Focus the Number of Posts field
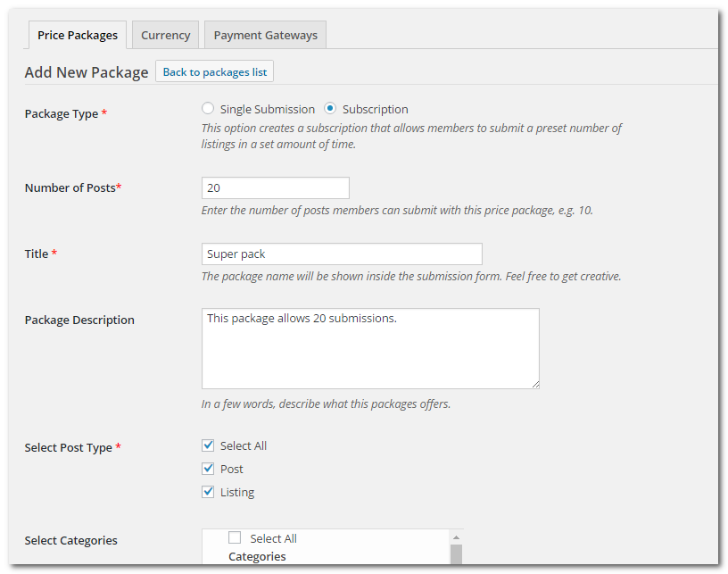Image resolution: width=728 pixels, height=574 pixels. coord(276,187)
